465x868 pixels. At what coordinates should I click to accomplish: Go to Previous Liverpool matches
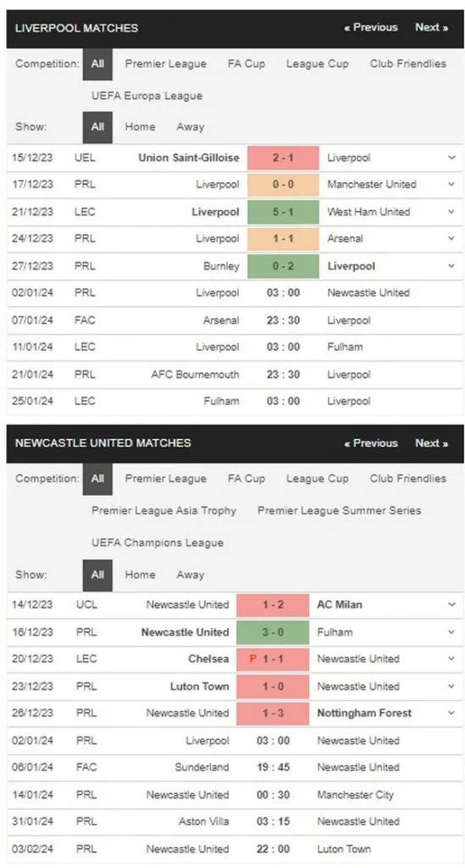click(x=370, y=27)
